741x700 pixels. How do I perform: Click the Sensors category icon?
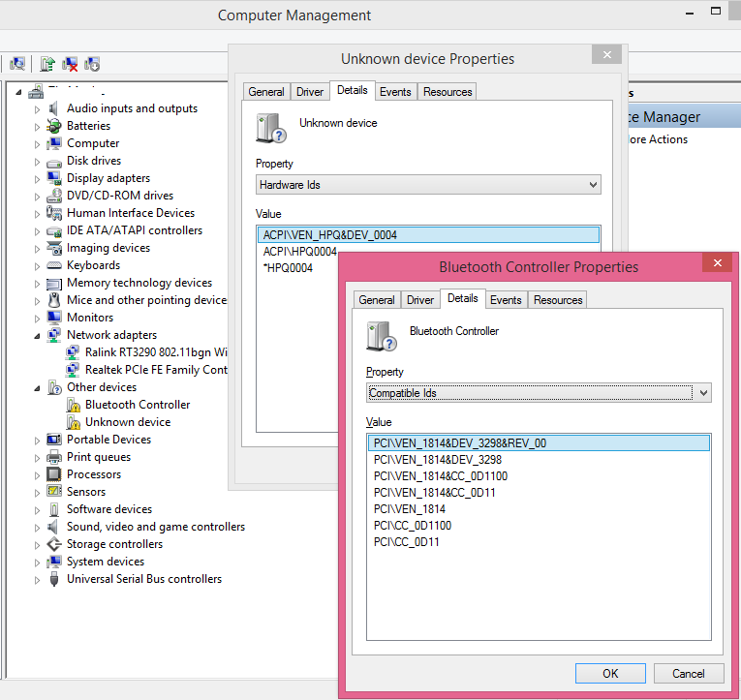pos(55,492)
